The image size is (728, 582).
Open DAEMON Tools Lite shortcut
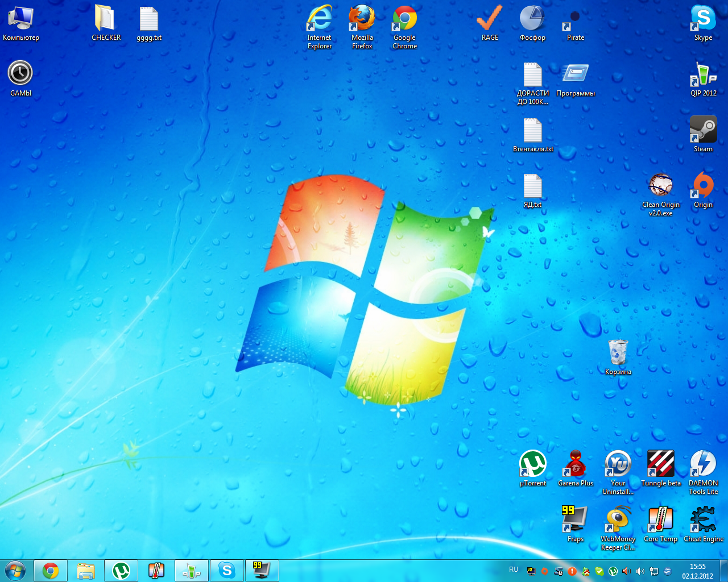[x=704, y=473]
